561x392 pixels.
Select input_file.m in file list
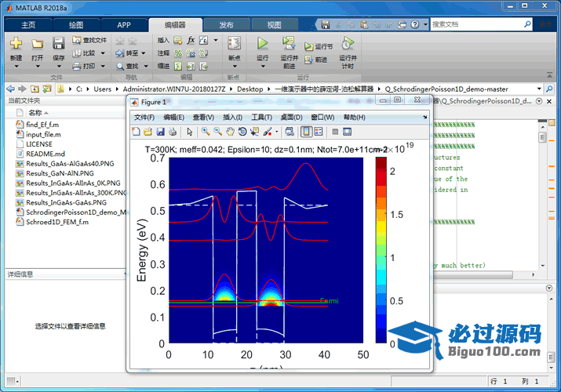43,134
